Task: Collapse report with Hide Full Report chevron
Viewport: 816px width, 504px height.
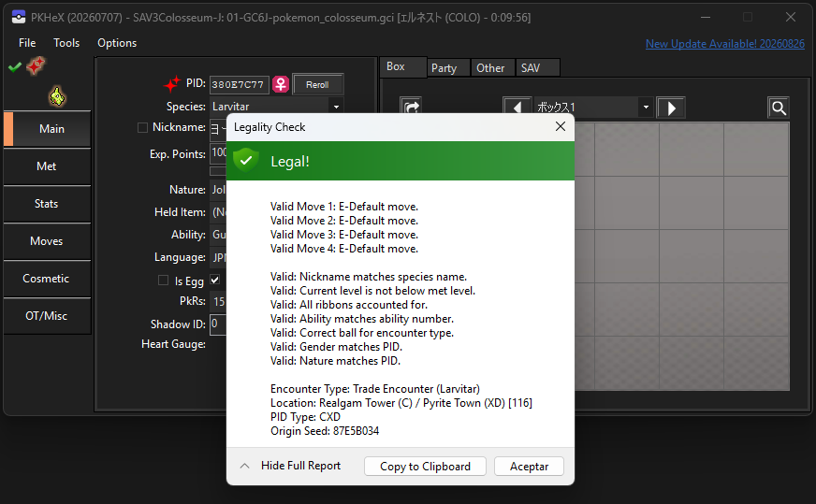Action: (244, 466)
